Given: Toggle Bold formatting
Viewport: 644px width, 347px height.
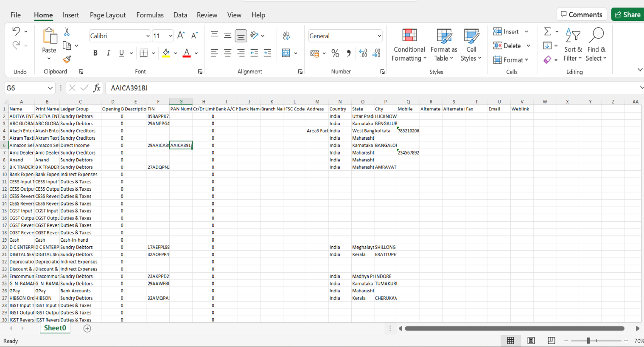Looking at the screenshot, I should tap(95, 53).
